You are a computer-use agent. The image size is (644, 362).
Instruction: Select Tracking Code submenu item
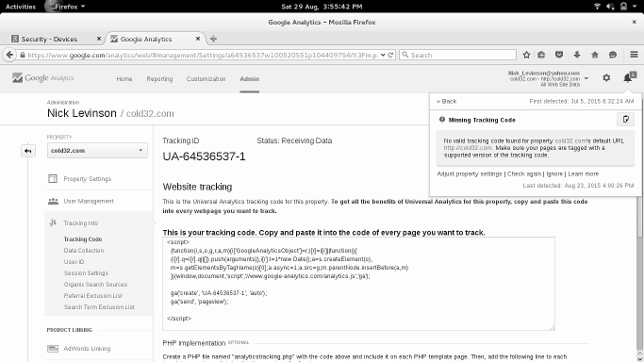(x=83, y=239)
